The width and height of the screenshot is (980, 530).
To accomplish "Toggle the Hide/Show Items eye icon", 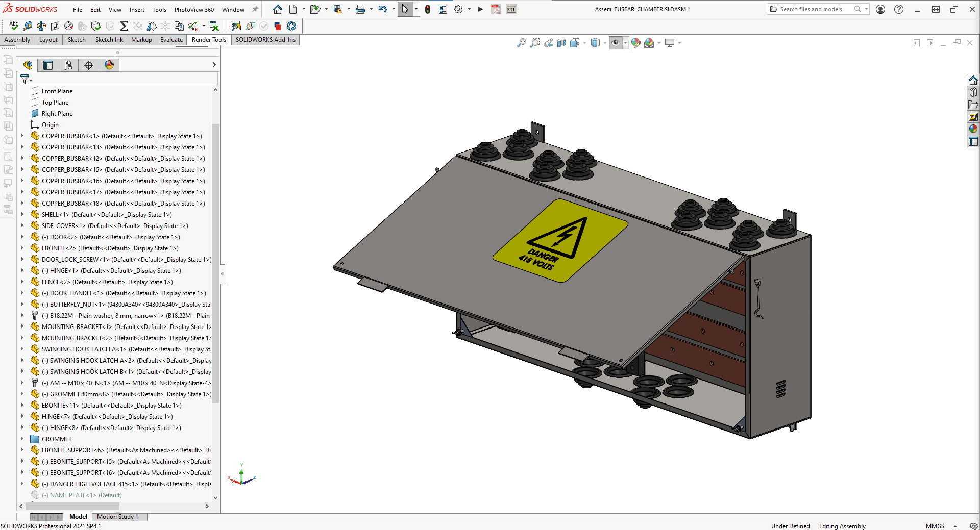I will point(616,43).
